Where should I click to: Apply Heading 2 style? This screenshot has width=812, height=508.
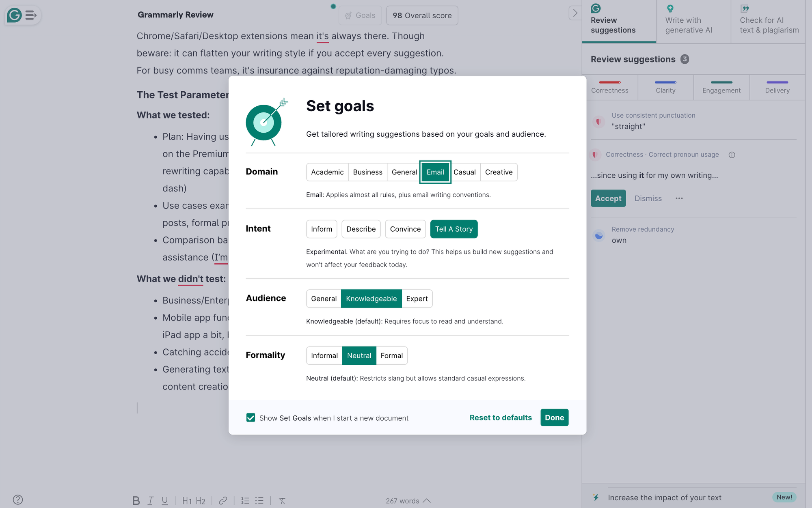click(201, 501)
